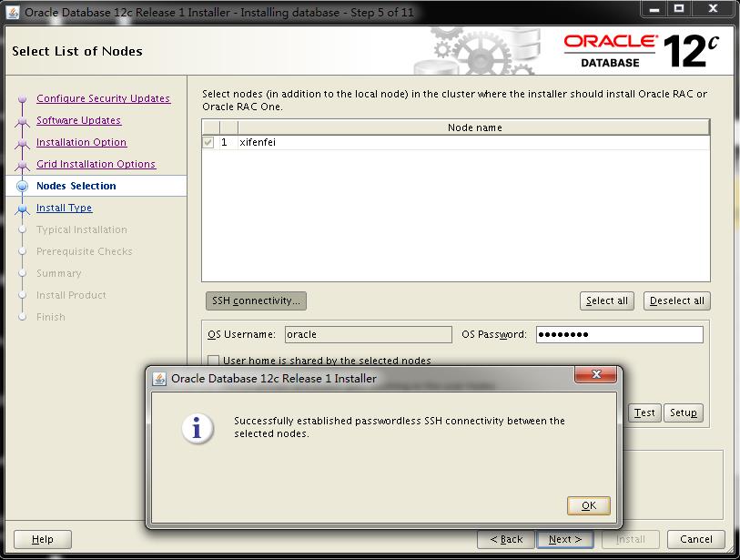The width and height of the screenshot is (740, 560).
Task: Click the Software Updates step bullet
Action: pos(22,121)
